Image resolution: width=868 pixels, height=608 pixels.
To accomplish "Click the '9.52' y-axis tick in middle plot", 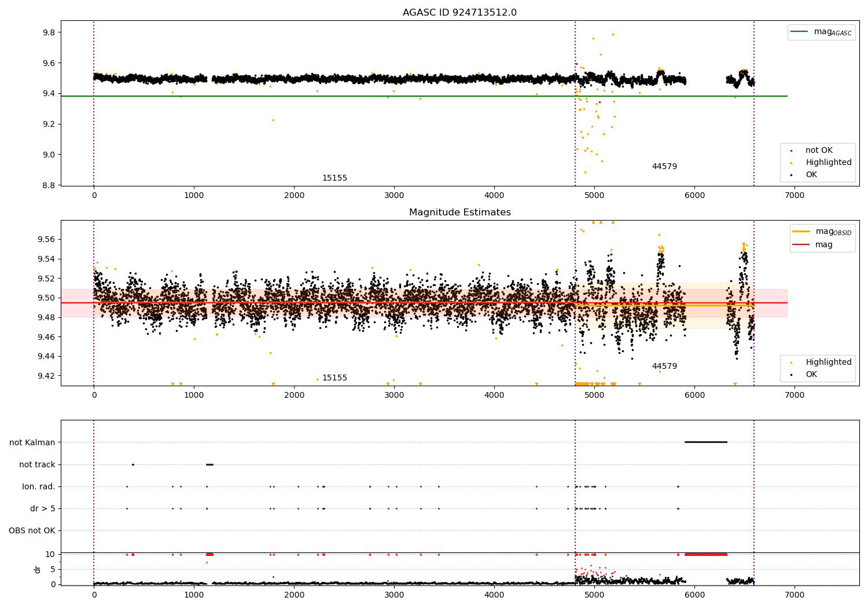I will pyautogui.click(x=46, y=279).
